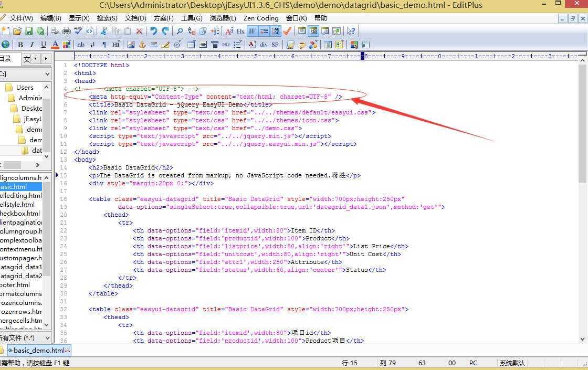Insert anchor link icon
This screenshot has height=370, width=588.
click(142, 45)
